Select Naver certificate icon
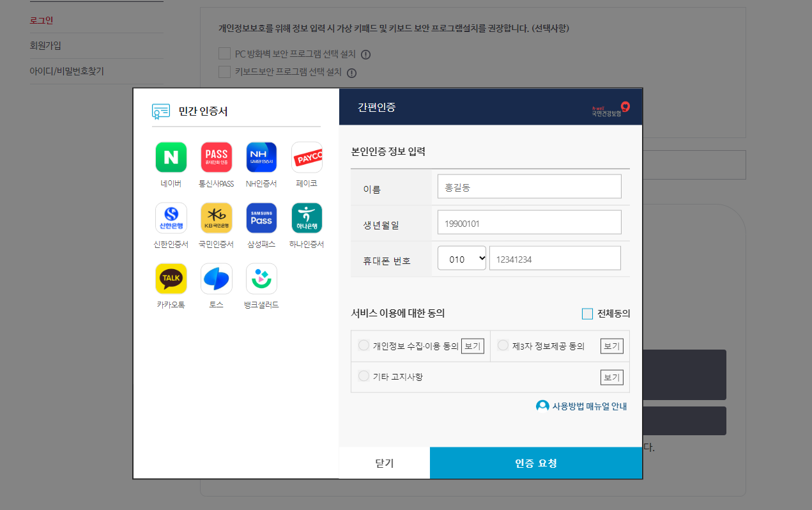Screen dimensions: 812x510 (171, 157)
